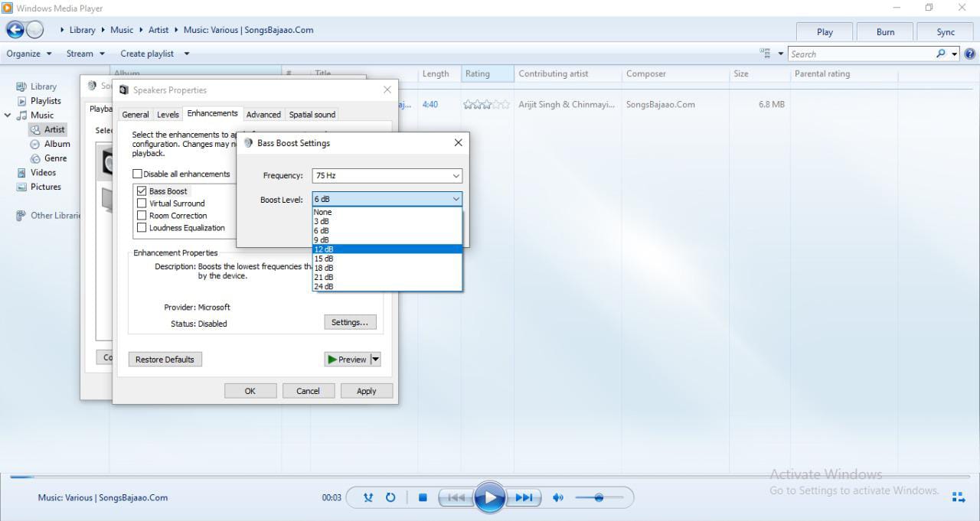
Task: Check Disable all enhancements
Action: pos(138,174)
